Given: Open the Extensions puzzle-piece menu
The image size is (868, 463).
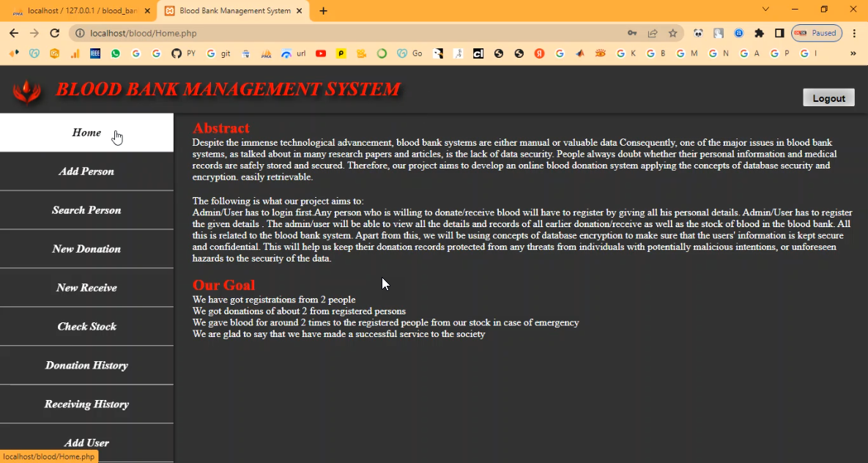Looking at the screenshot, I should (759, 33).
